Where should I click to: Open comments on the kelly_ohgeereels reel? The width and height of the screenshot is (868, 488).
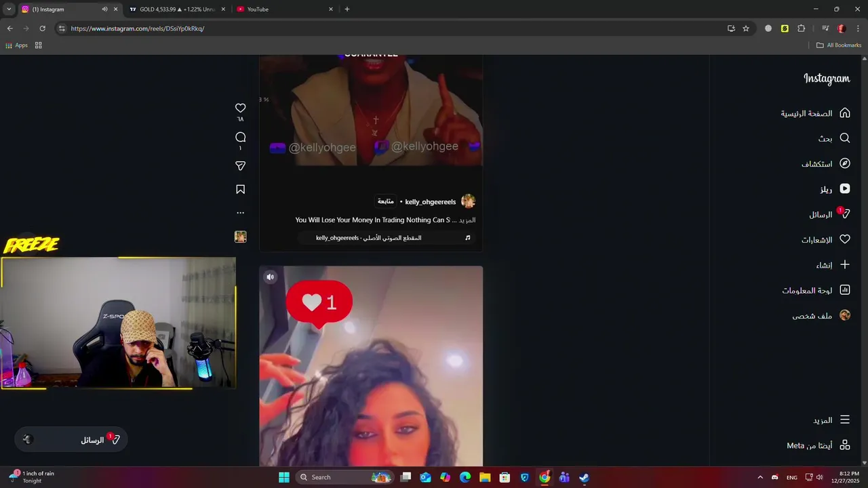[x=240, y=137]
